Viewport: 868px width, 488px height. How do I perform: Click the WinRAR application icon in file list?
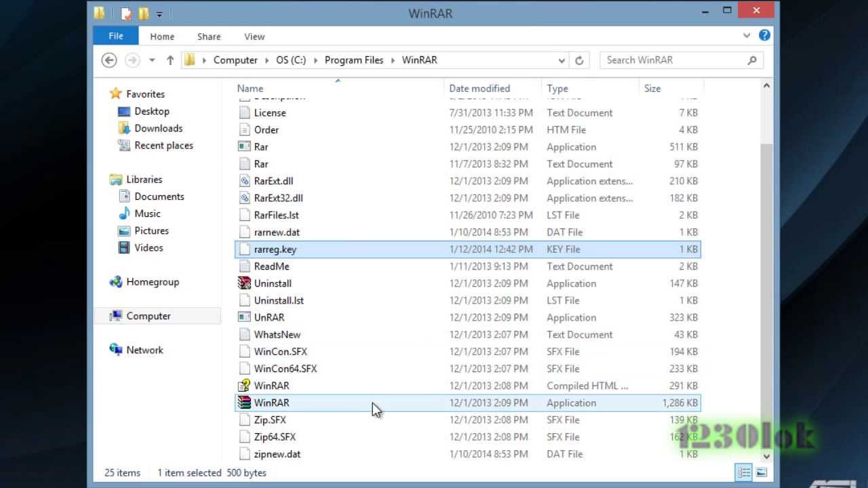pyautogui.click(x=244, y=403)
